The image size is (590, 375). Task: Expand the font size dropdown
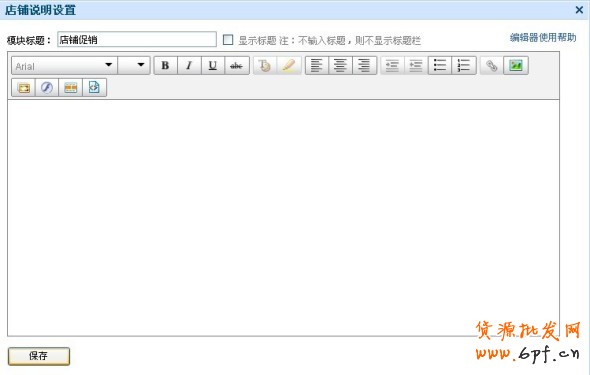[134, 66]
